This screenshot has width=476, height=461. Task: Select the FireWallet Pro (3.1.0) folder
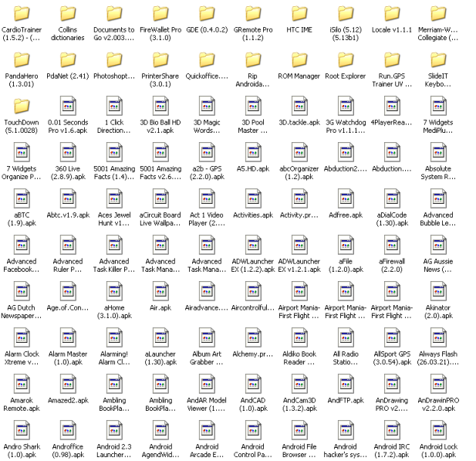coord(160,14)
